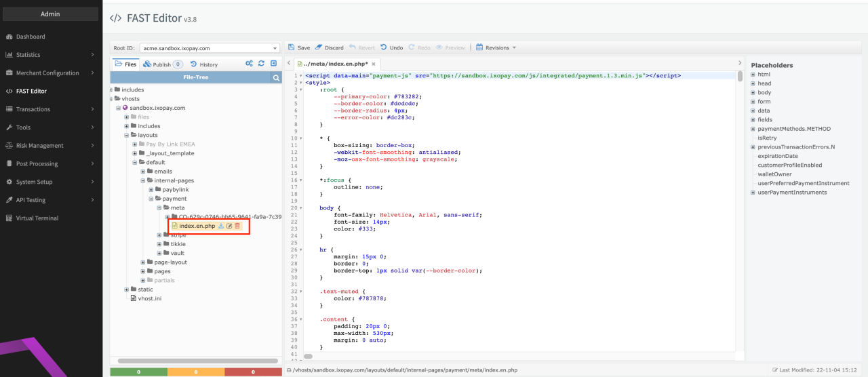Open Transactions in the sidebar menu
Viewport: 868px width, 377px height.
click(33, 109)
